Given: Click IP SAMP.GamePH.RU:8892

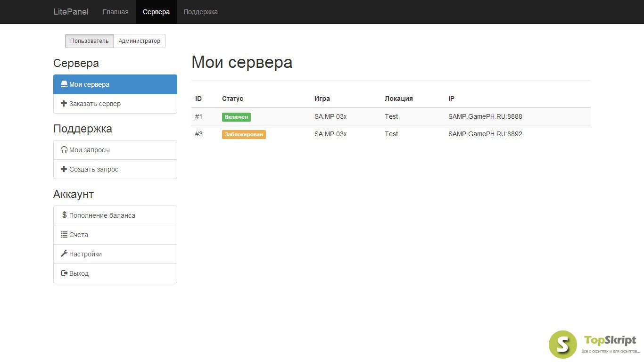Looking at the screenshot, I should [x=485, y=134].
